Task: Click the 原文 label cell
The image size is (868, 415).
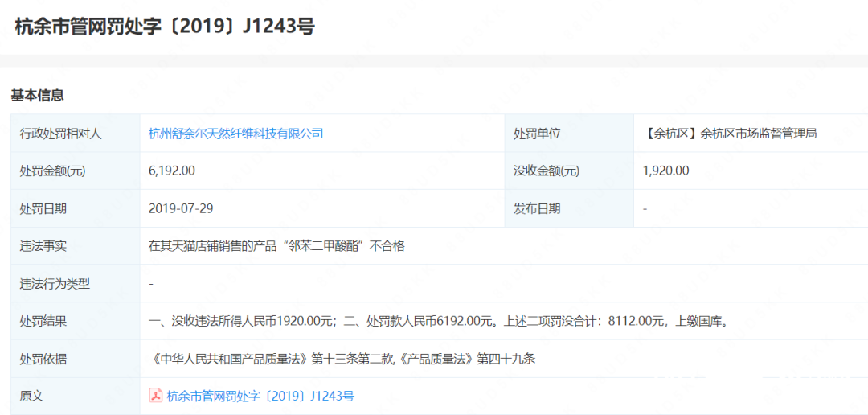Action: [x=76, y=397]
